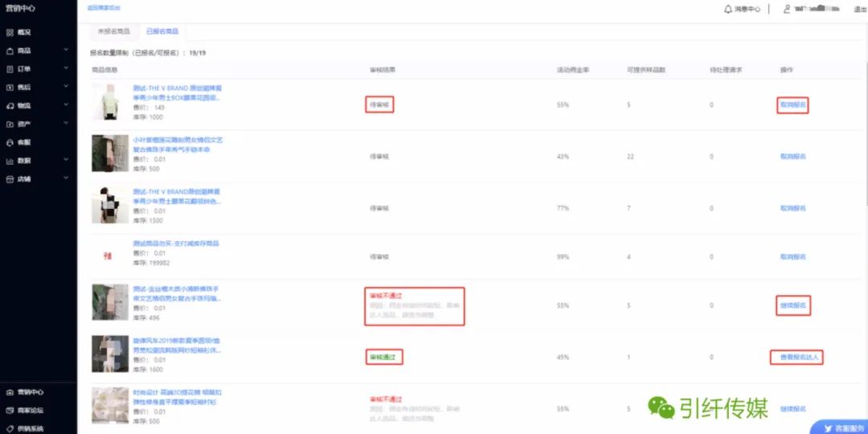
Task: Click the 99% commission rate value
Action: [x=563, y=257]
